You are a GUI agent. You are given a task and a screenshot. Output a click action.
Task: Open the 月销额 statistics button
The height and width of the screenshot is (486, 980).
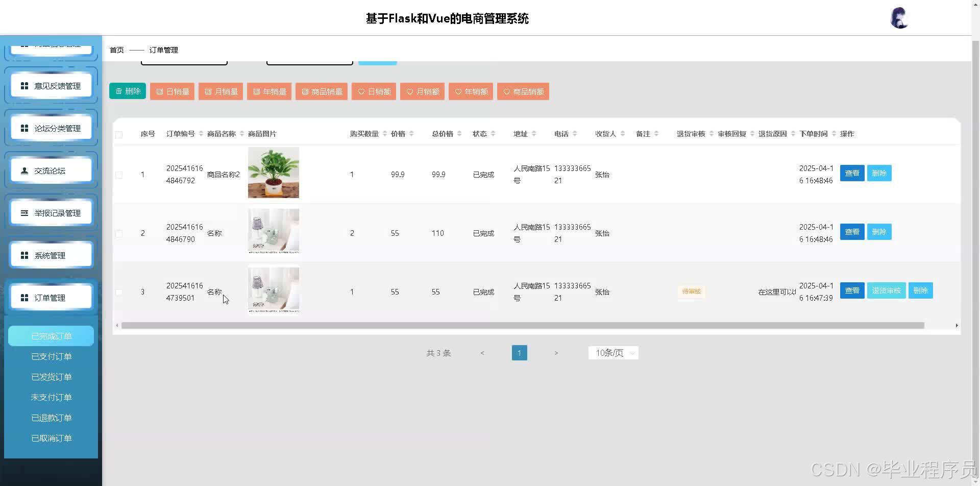[x=422, y=91]
